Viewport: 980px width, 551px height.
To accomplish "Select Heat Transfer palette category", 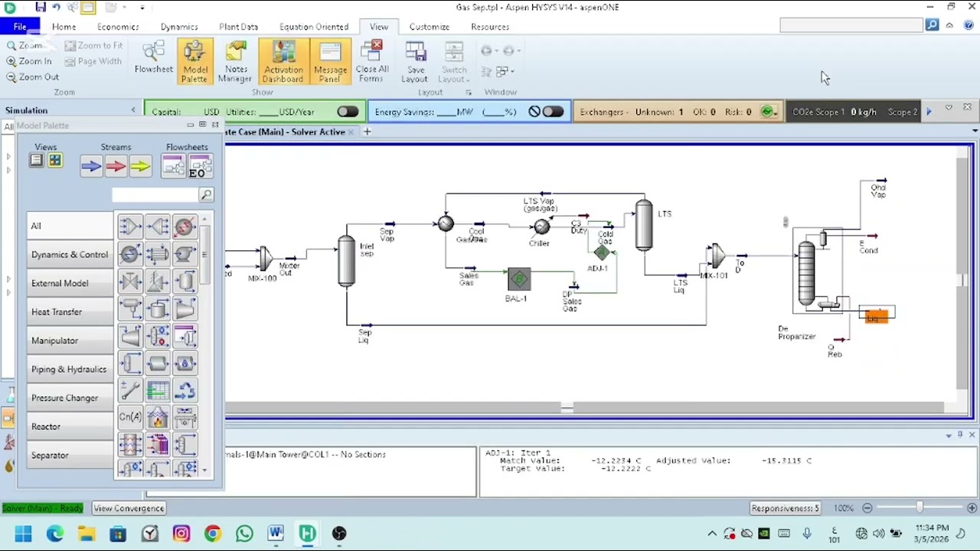I will click(x=70, y=312).
